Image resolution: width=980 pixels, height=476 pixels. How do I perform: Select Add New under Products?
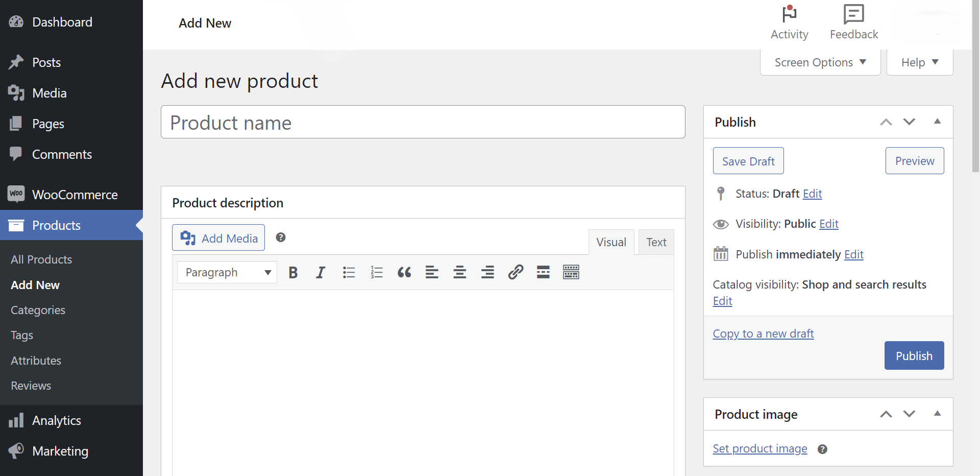point(35,285)
